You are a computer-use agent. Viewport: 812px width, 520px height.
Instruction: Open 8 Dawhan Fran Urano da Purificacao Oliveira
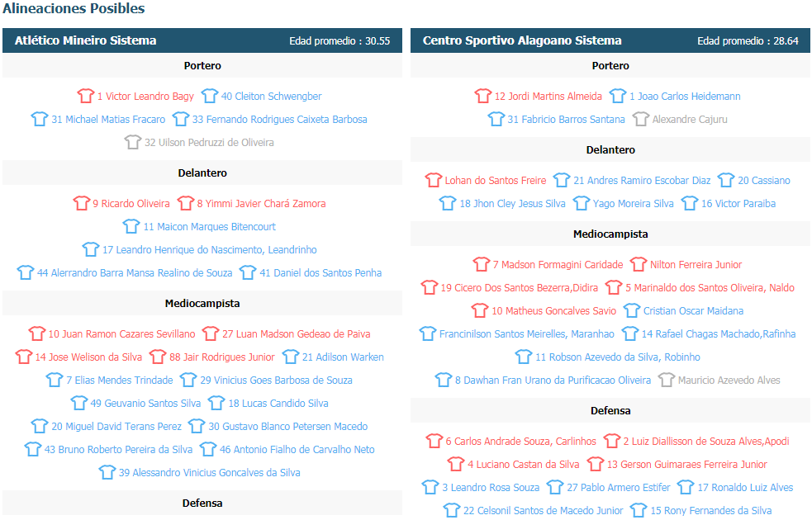553,381
